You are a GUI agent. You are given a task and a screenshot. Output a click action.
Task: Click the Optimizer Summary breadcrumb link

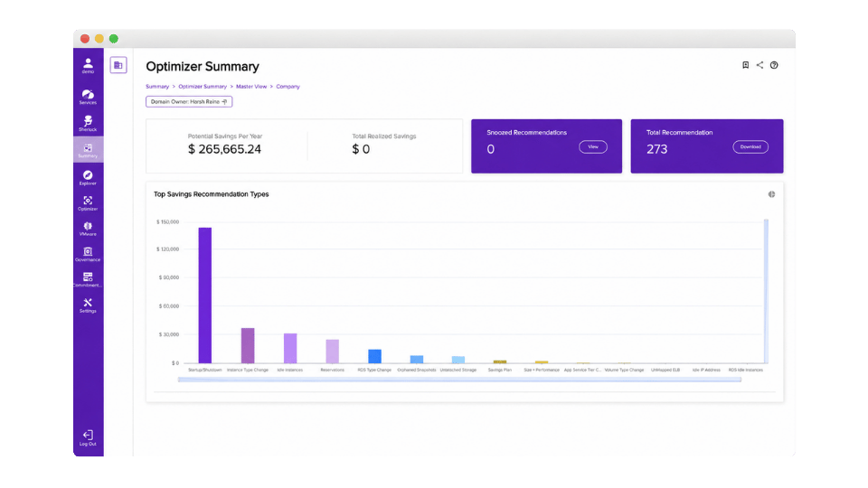203,87
